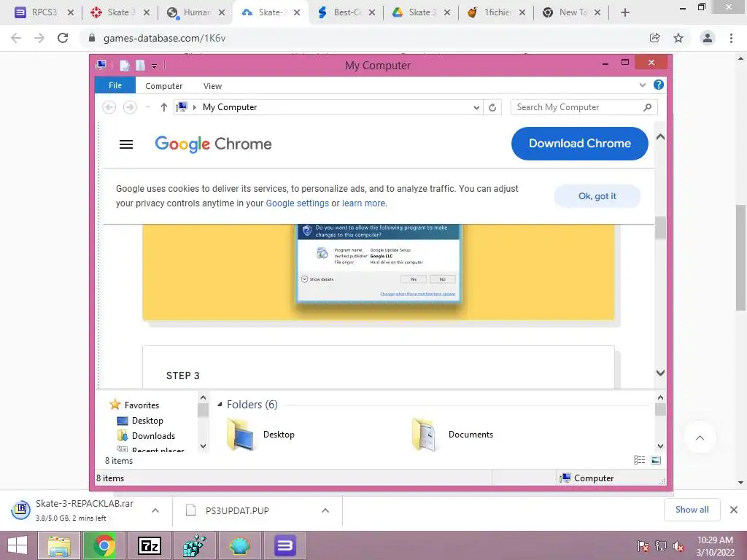Viewport: 747px width, 560px height.
Task: Switch to large icons view layout
Action: [656, 459]
